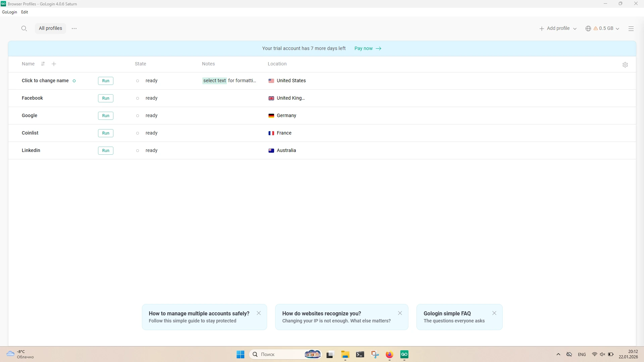Open the profile search magnifier
The width and height of the screenshot is (644, 362).
24,29
